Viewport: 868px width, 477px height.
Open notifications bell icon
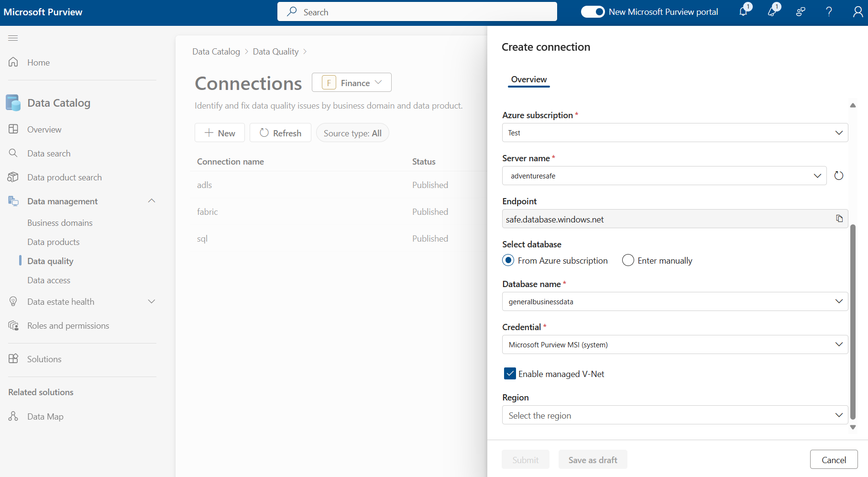pyautogui.click(x=744, y=11)
